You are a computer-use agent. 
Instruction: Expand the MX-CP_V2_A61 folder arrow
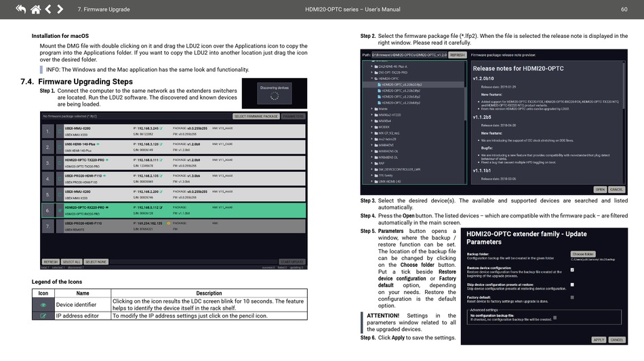[x=371, y=133]
